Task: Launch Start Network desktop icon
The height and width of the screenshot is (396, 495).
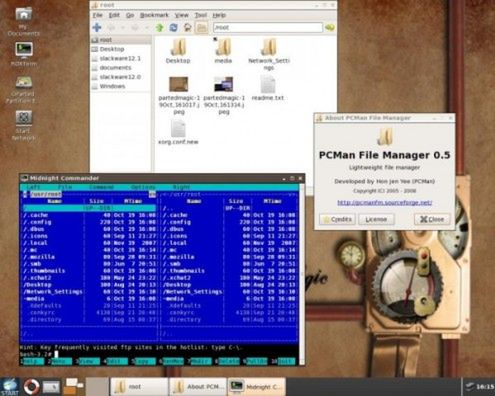Action: coord(24,126)
